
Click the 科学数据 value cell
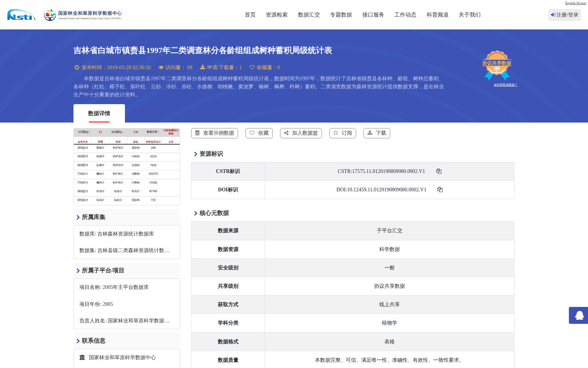[390, 249]
